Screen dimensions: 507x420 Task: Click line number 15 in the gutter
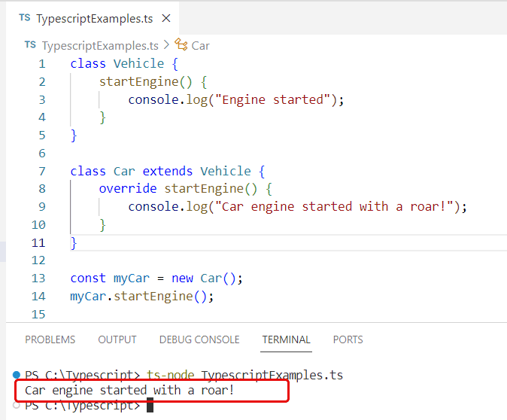[38, 314]
